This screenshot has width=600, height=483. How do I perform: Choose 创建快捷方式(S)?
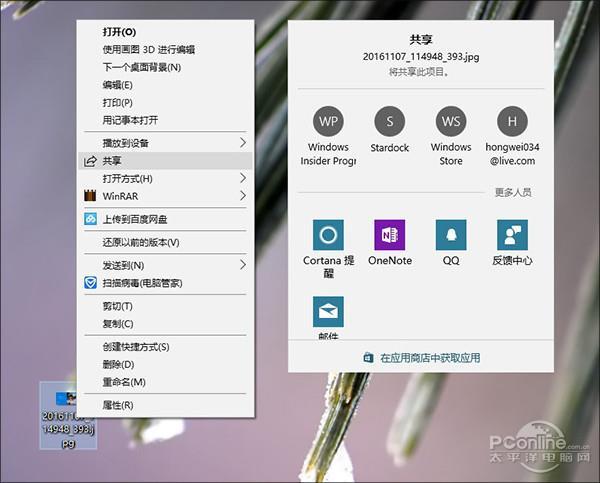165,347
